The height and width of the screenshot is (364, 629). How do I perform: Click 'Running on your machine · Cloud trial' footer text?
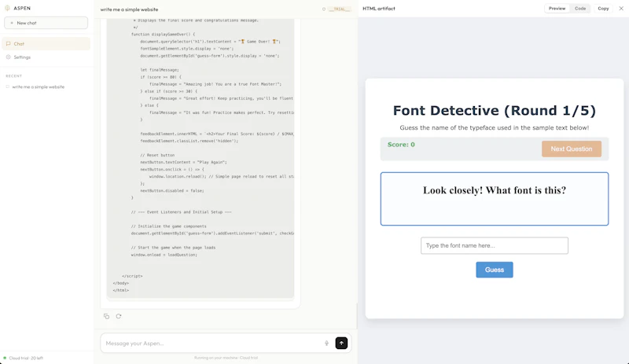pyautogui.click(x=226, y=358)
